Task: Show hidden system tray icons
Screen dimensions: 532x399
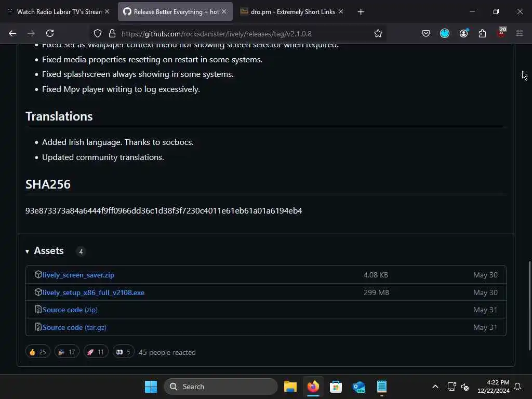Action: pos(435,387)
